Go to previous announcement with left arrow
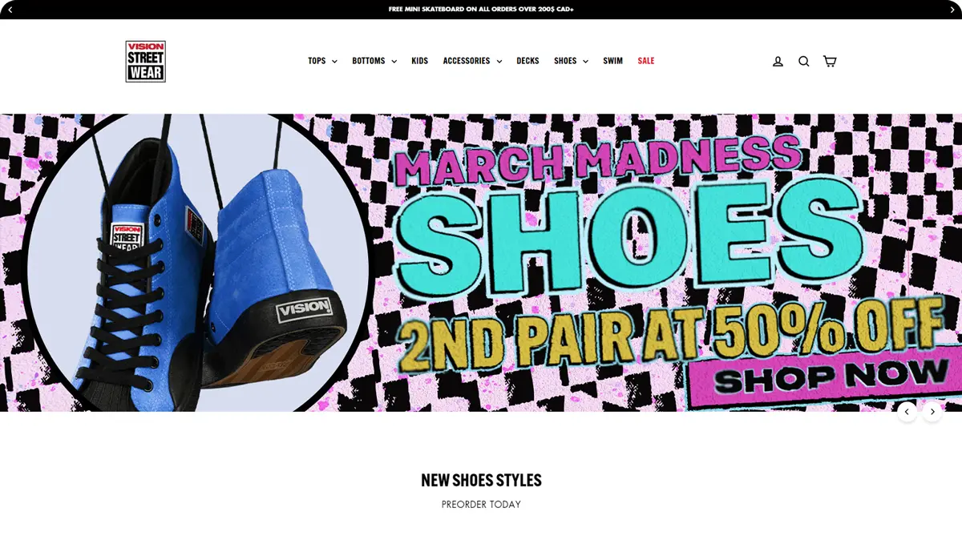Viewport: 962px width, 560px height. coord(10,10)
